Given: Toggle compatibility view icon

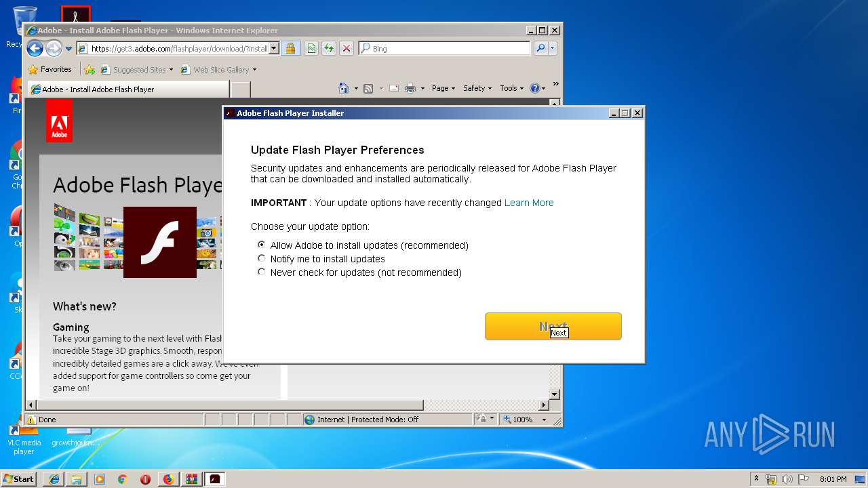Looking at the screenshot, I should (311, 48).
